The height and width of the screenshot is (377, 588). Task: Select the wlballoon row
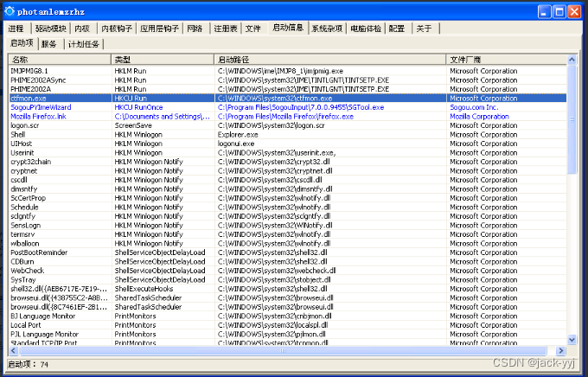point(288,243)
